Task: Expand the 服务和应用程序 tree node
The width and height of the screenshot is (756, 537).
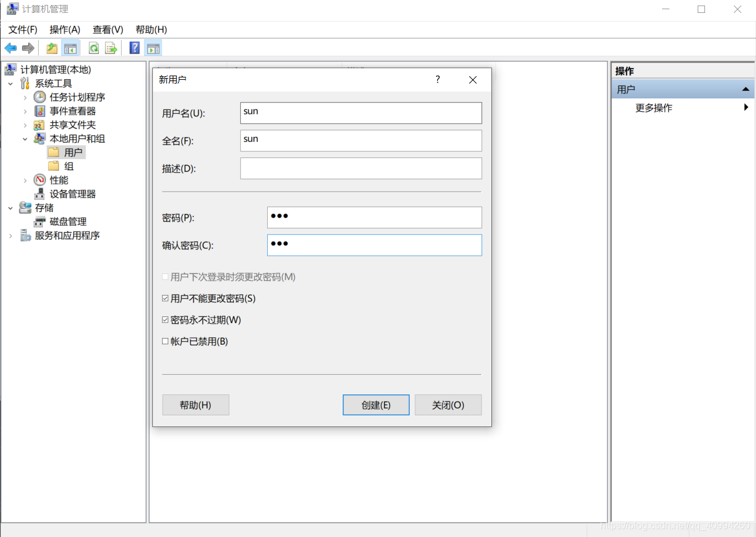Action: click(10, 235)
